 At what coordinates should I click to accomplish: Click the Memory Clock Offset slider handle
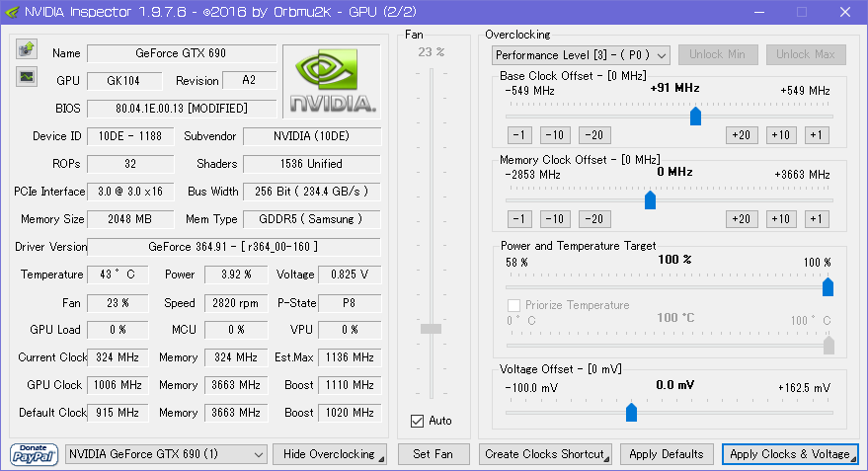pyautogui.click(x=651, y=200)
